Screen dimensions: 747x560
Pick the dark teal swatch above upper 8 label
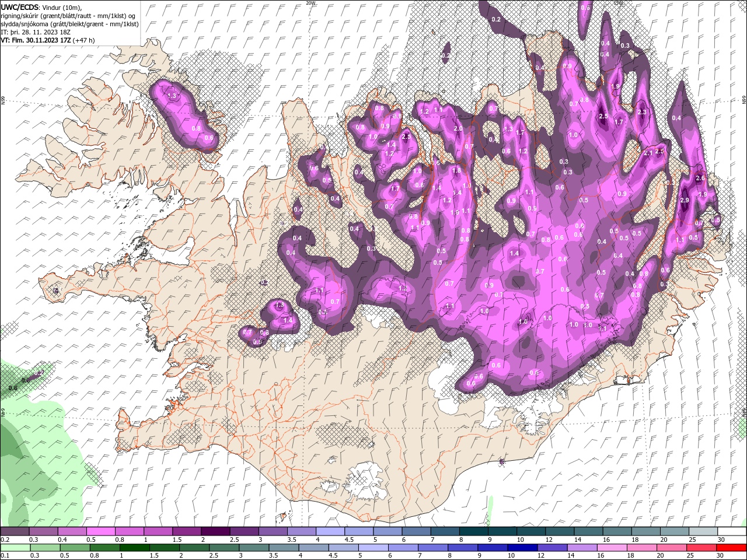(x=473, y=531)
